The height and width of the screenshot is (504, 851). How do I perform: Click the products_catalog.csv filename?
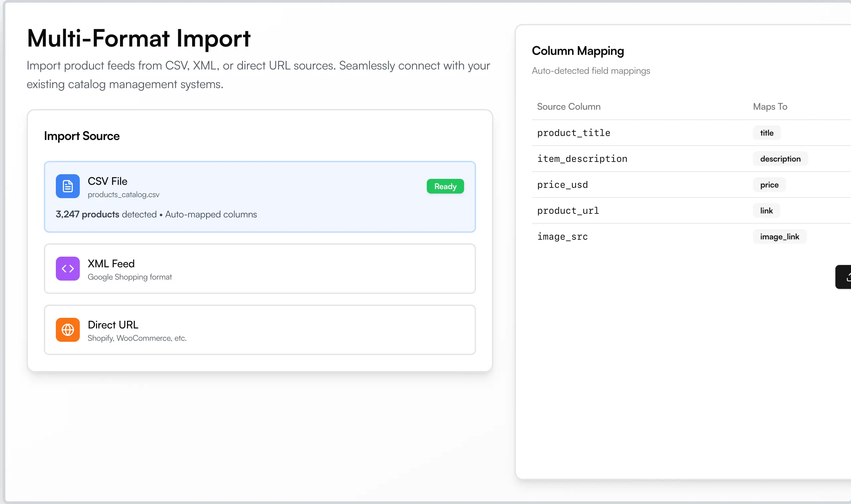pyautogui.click(x=124, y=194)
